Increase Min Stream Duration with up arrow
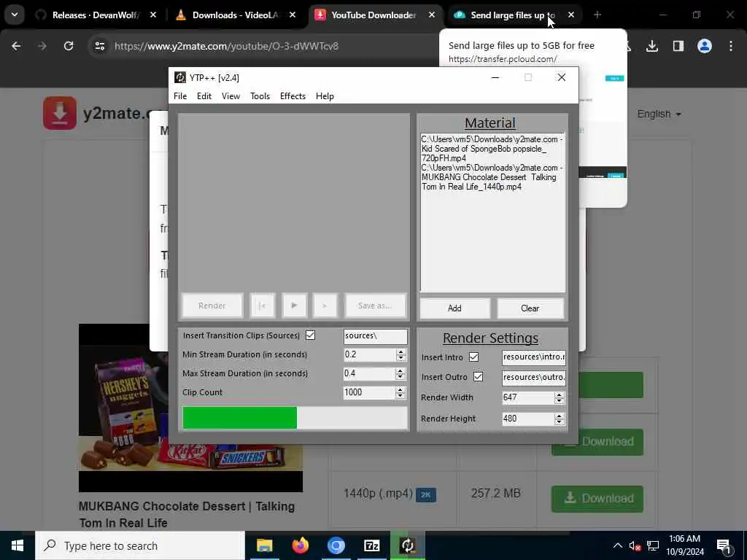Image resolution: width=747 pixels, height=560 pixels. point(400,352)
